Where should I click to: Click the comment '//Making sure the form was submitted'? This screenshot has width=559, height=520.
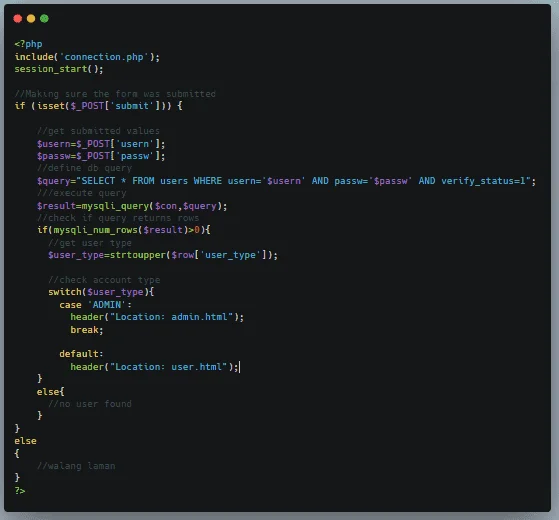115,94
